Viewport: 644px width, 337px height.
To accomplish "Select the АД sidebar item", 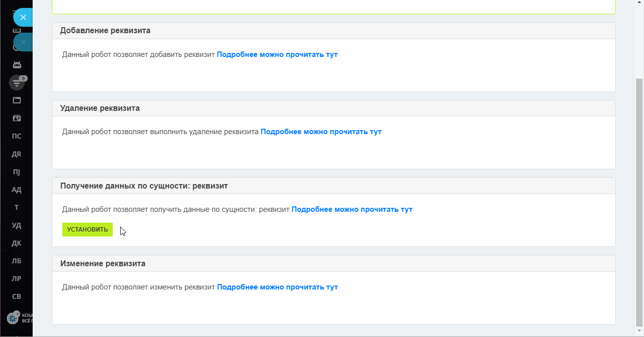I will coord(16,190).
